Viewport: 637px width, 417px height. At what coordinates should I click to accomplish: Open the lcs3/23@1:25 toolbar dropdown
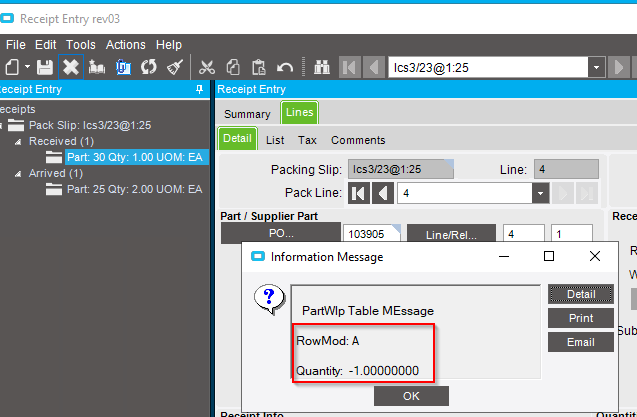(596, 67)
